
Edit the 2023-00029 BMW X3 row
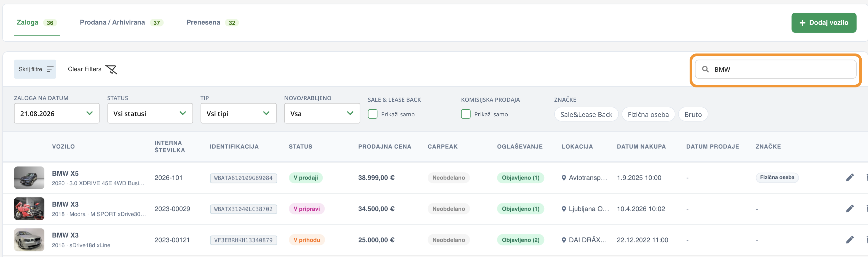pyautogui.click(x=850, y=209)
